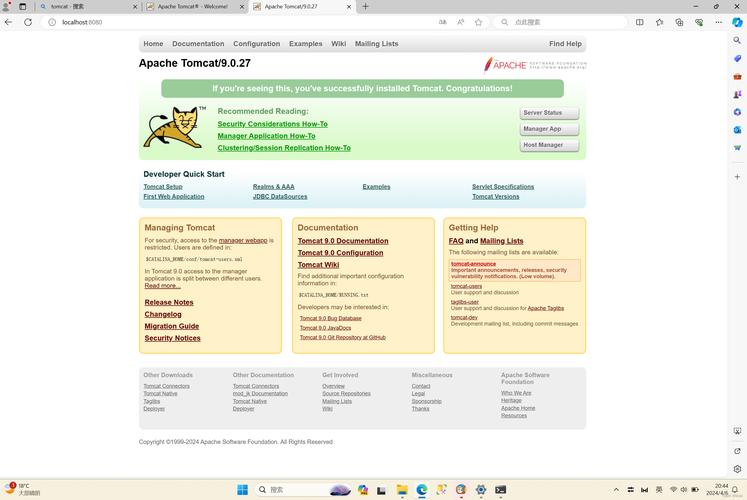Open Mailing Lists in nav bar
Screen dimensions: 747x500
pyautogui.click(x=376, y=44)
